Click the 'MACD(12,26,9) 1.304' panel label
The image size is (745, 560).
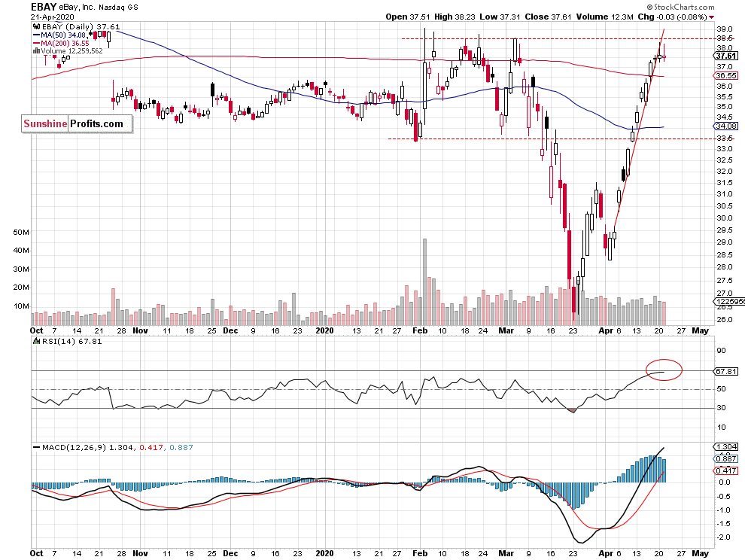(x=87, y=447)
